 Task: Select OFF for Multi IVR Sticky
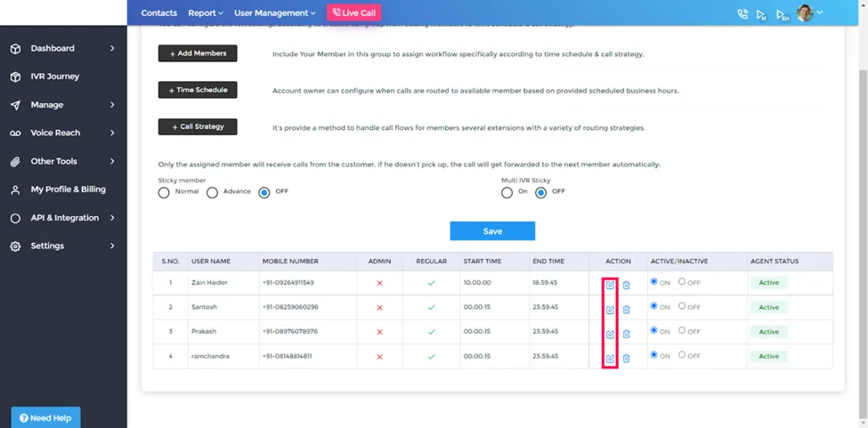(x=541, y=193)
